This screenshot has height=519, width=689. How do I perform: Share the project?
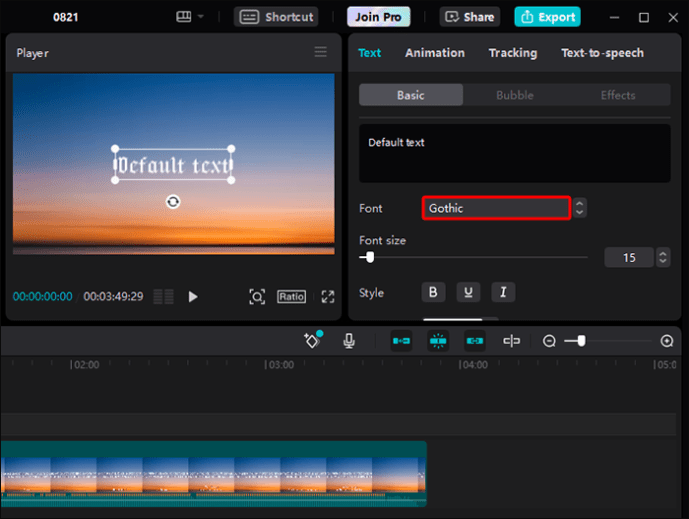(470, 17)
